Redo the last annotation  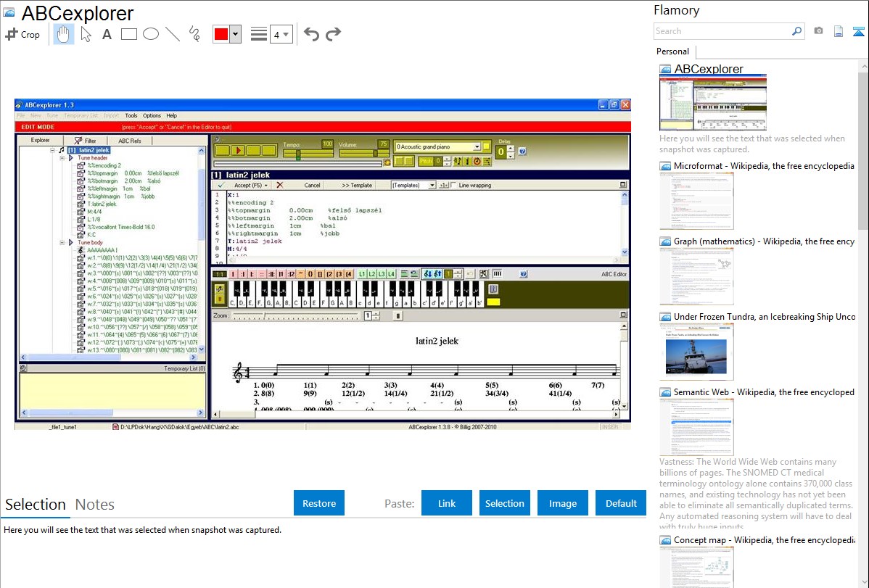(x=333, y=34)
